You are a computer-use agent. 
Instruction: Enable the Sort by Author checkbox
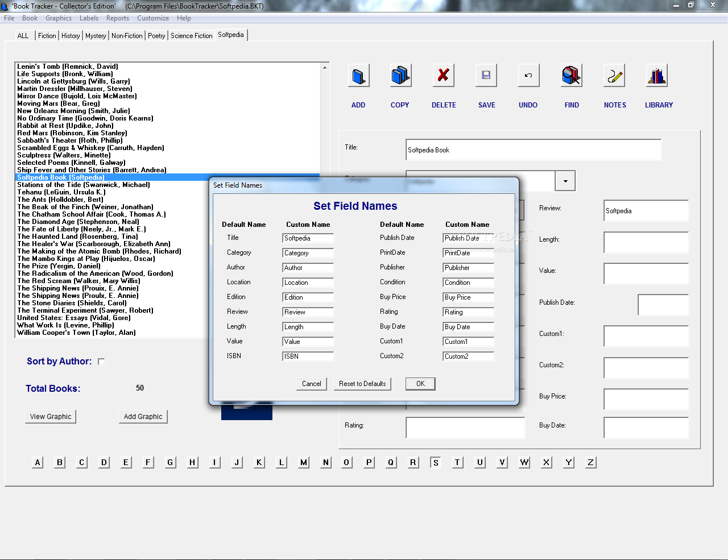(x=101, y=361)
